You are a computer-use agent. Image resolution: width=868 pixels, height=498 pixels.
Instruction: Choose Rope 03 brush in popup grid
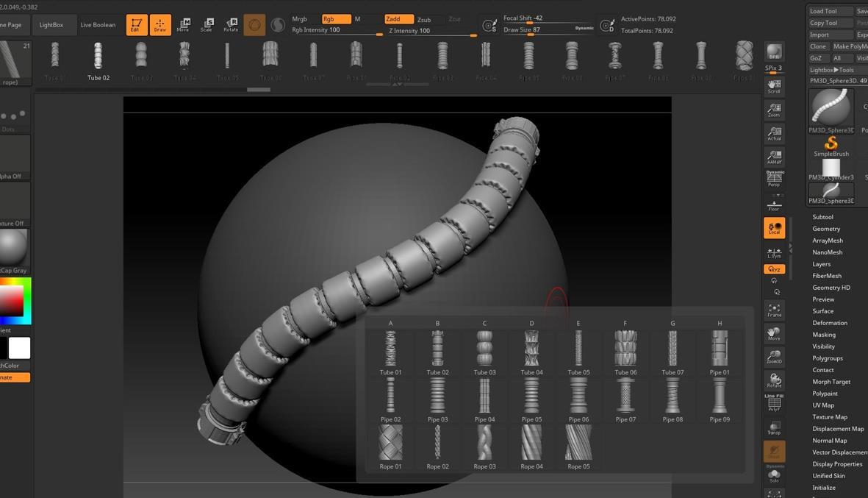pos(484,447)
